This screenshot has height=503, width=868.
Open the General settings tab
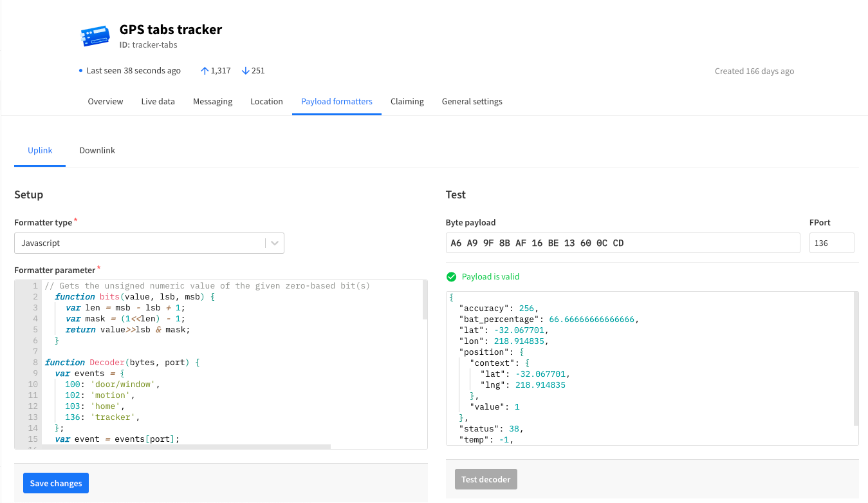click(x=472, y=102)
